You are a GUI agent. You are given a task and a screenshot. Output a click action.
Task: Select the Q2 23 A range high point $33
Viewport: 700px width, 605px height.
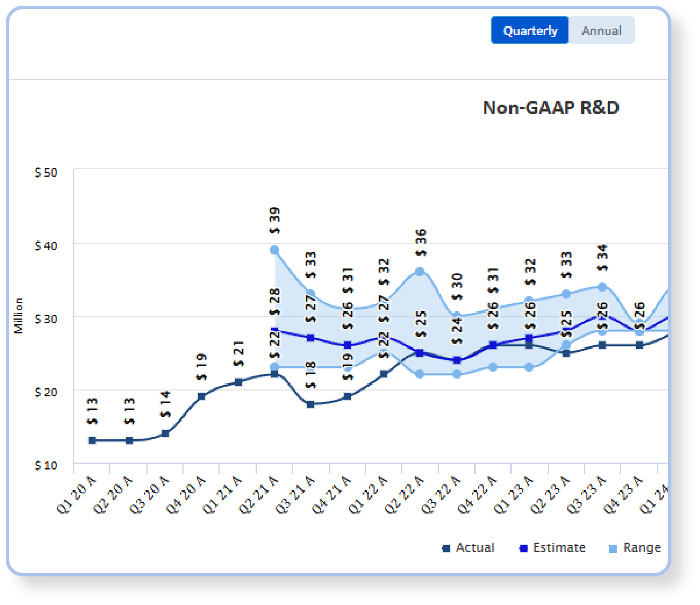pos(566,294)
